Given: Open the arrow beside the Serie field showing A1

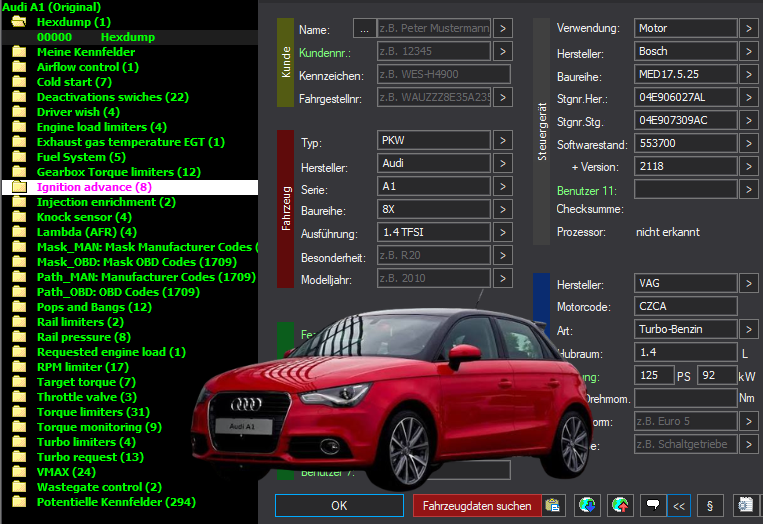Looking at the screenshot, I should click(x=503, y=186).
